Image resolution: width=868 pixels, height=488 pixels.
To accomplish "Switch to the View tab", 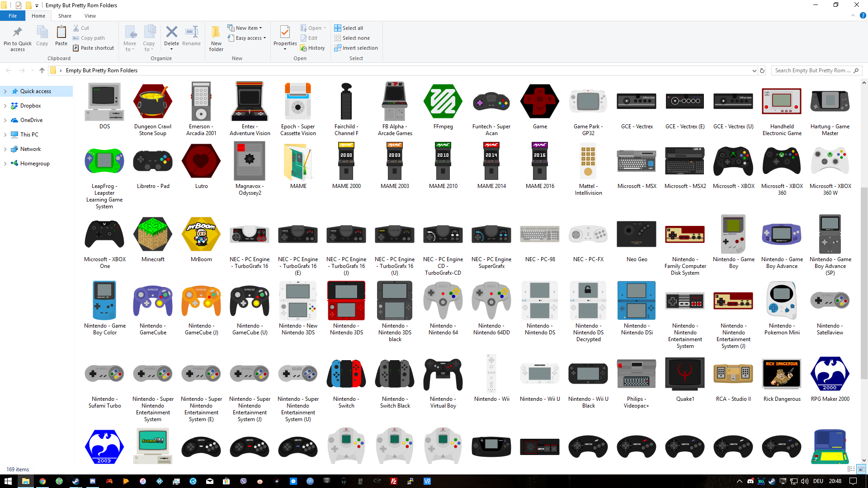I will (x=90, y=15).
